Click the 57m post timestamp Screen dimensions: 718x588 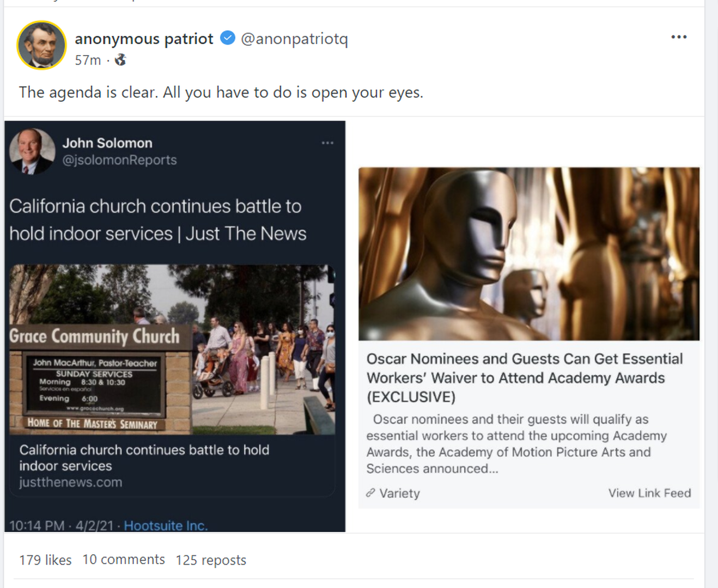[88, 60]
